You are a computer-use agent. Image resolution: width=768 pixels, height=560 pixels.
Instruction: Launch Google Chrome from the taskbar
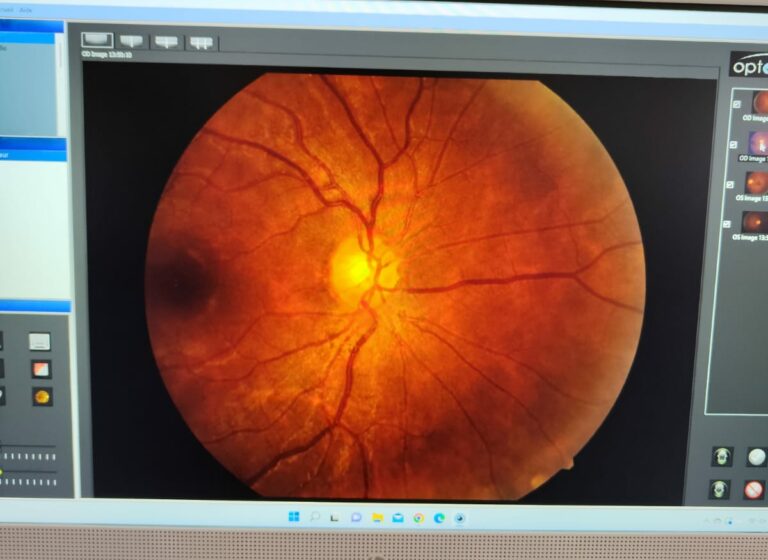418,518
